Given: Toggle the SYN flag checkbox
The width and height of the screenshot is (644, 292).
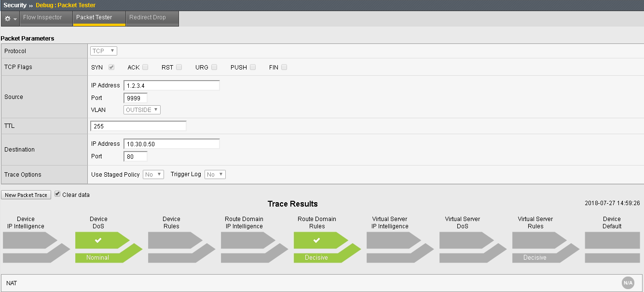Looking at the screenshot, I should [x=111, y=67].
